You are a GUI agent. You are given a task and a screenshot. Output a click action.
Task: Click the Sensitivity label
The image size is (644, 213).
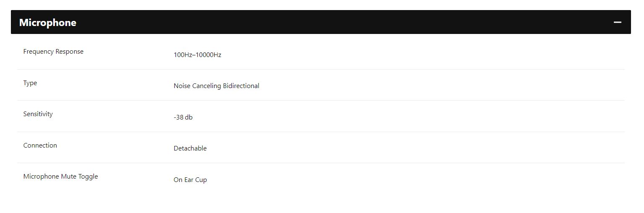[38, 114]
